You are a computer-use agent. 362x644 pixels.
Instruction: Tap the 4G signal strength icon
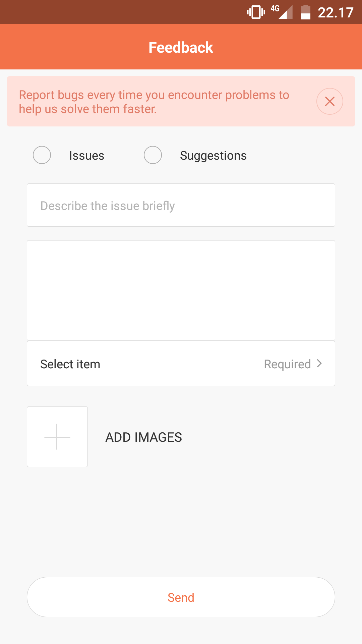click(282, 12)
